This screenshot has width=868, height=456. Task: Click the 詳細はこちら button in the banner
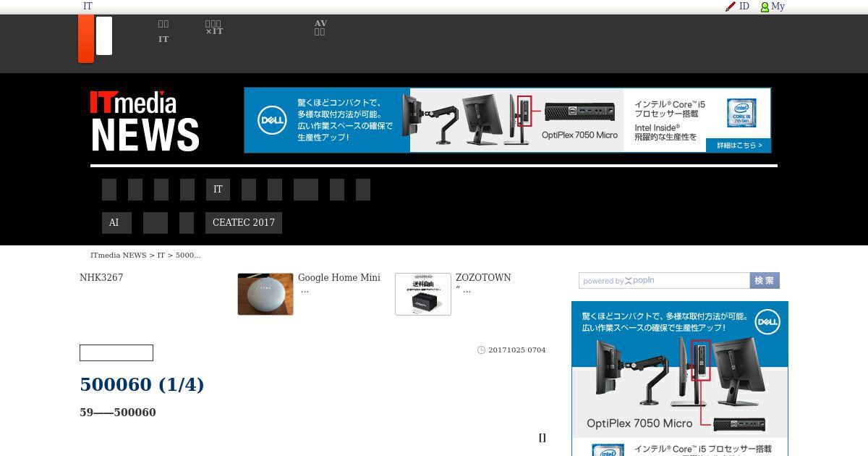click(x=739, y=145)
